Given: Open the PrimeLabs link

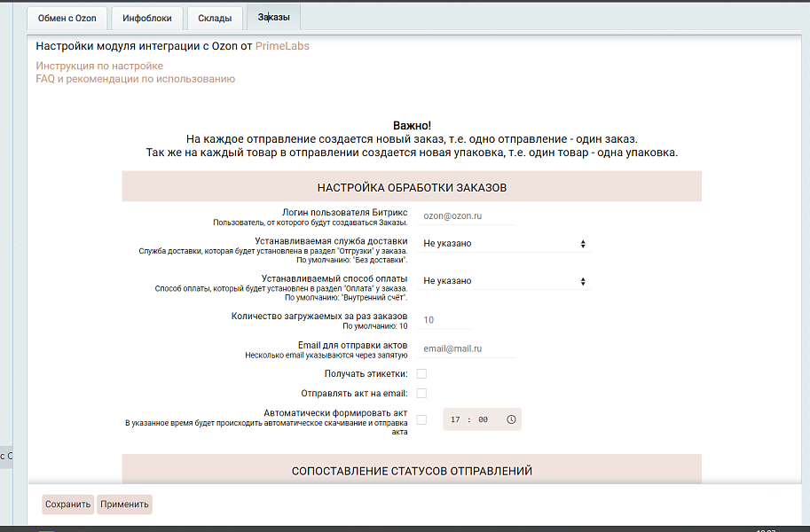Looking at the screenshot, I should pyautogui.click(x=282, y=46).
